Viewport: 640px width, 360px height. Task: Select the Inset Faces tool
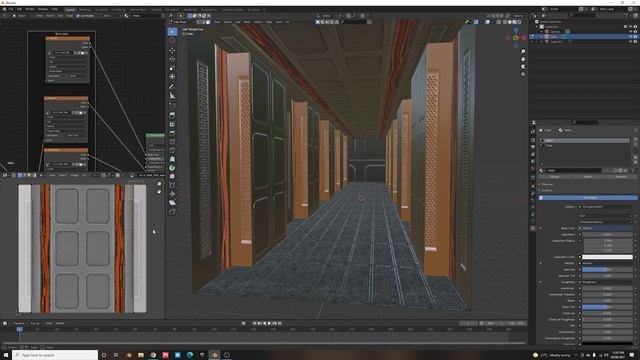[x=172, y=124]
